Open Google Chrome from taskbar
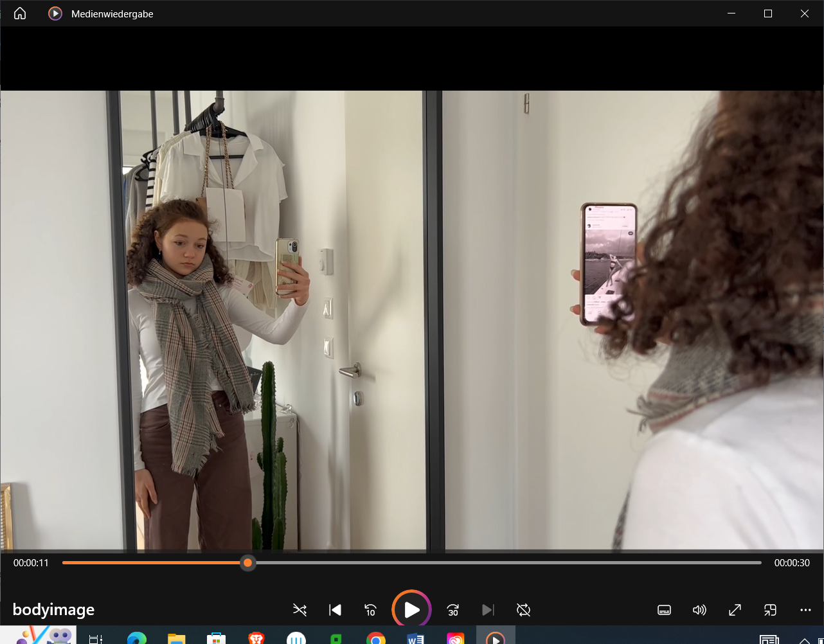This screenshot has width=824, height=644. (375, 638)
